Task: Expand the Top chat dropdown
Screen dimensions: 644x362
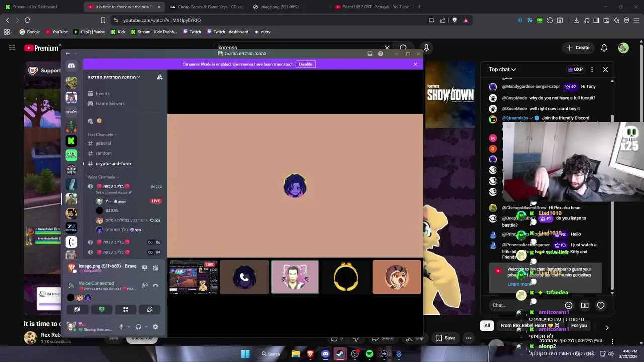Action: 502,69
